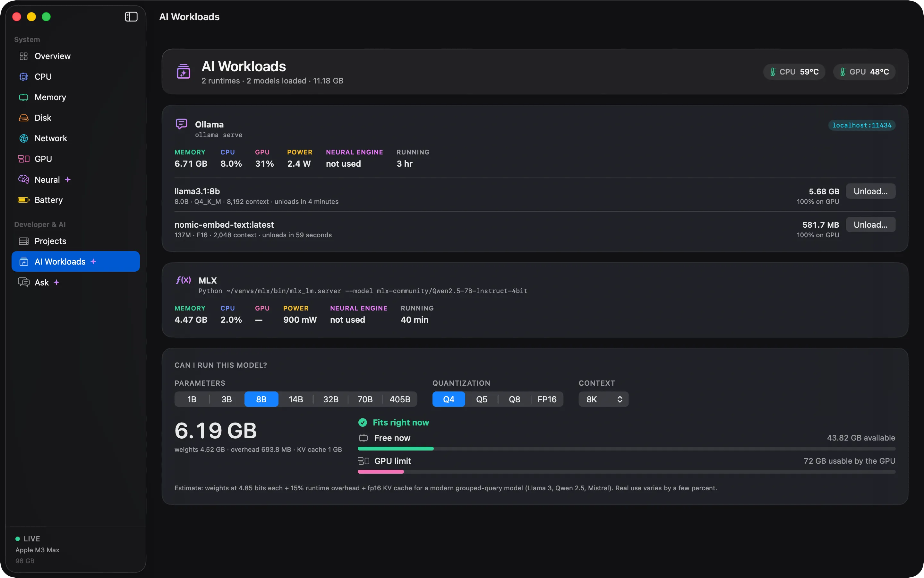Click the AI Workloads header icon
Image resolution: width=924 pixels, height=578 pixels.
183,72
